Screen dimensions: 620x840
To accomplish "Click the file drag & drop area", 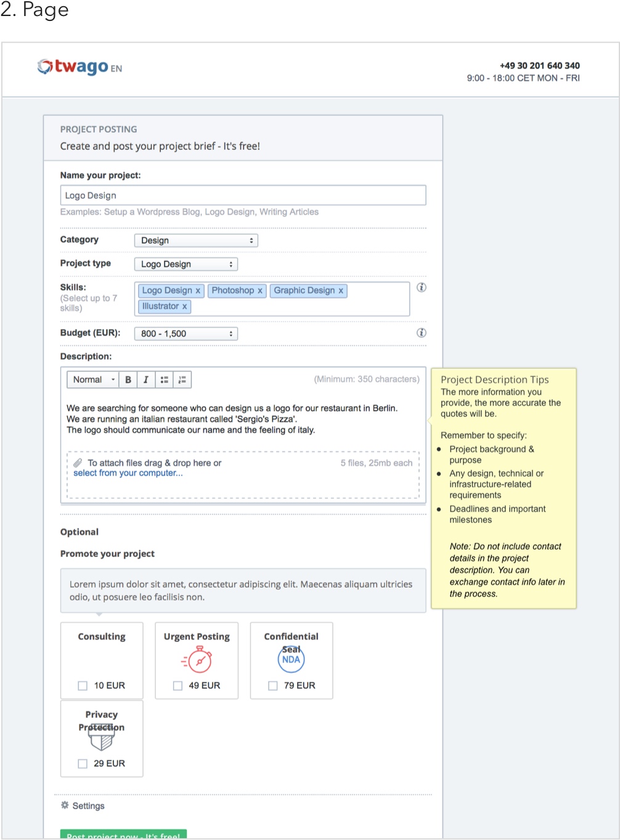I will pyautogui.click(x=243, y=475).
